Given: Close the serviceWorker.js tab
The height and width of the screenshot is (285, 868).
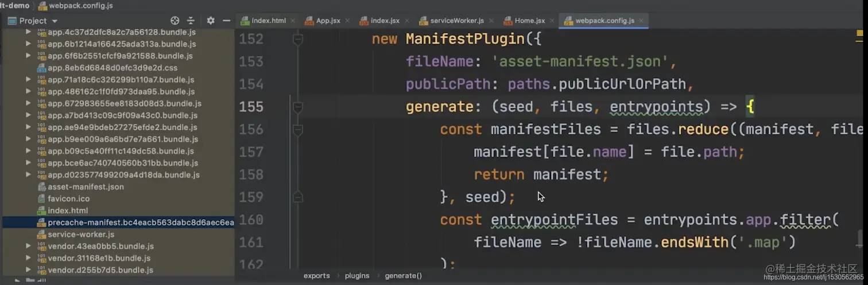Looking at the screenshot, I should (491, 21).
